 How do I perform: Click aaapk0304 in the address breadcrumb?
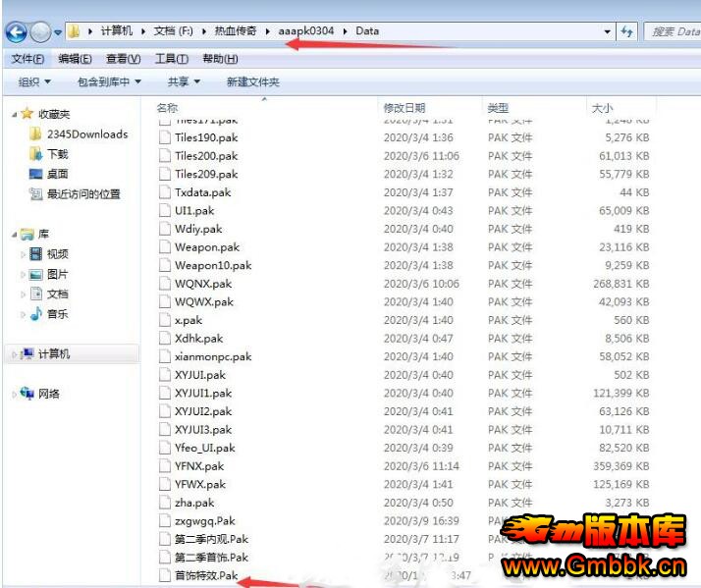click(305, 31)
